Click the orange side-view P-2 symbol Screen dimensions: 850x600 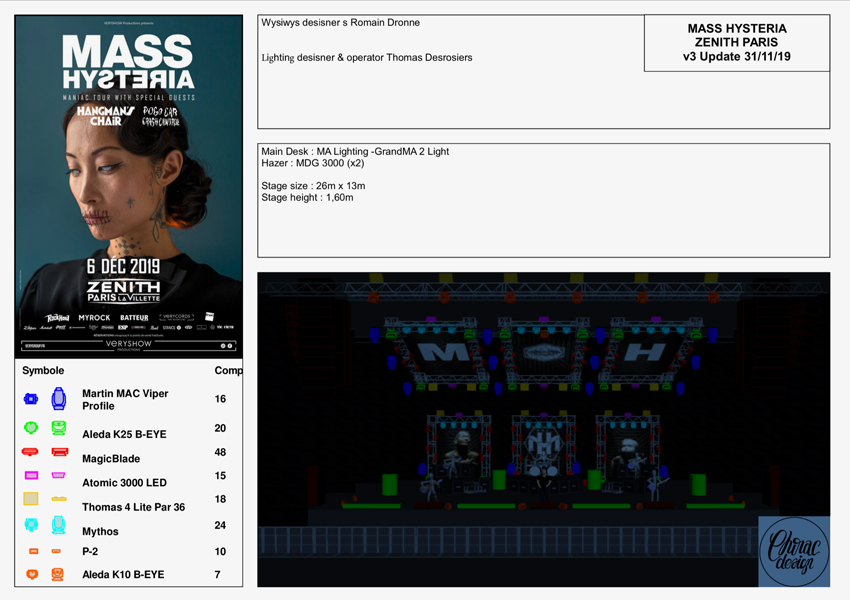pyautogui.click(x=56, y=551)
